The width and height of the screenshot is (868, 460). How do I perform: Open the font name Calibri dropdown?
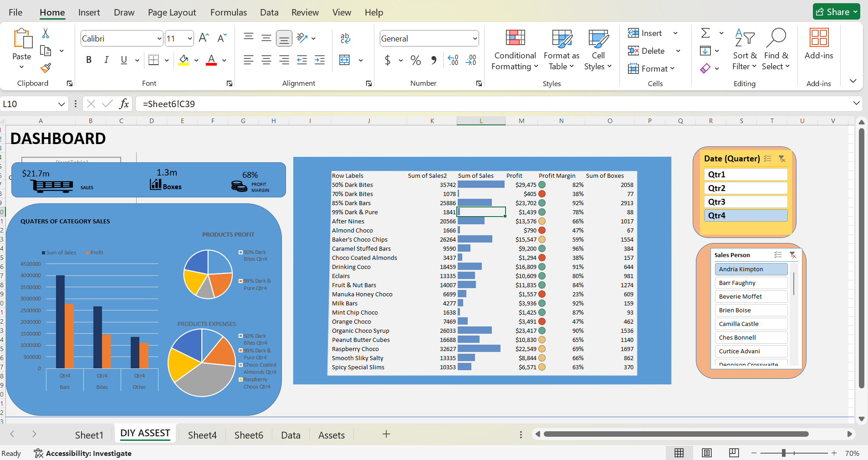tap(159, 39)
